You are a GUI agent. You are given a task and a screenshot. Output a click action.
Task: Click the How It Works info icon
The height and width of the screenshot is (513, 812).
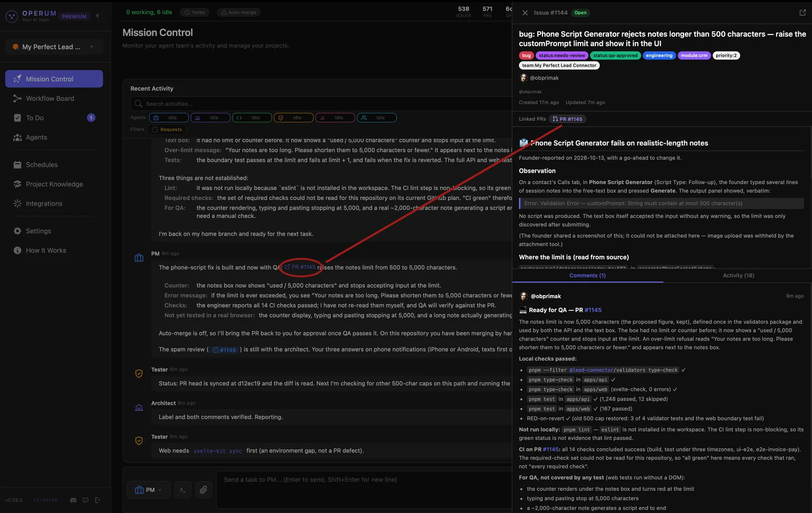[17, 250]
